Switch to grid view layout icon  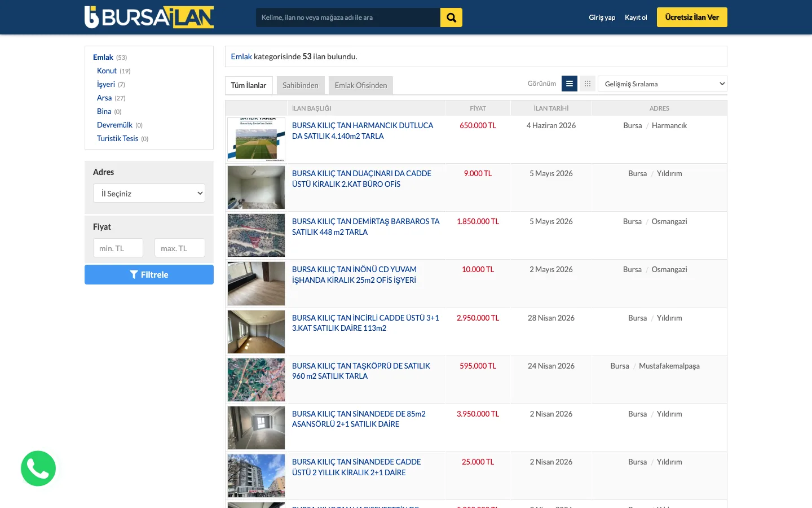pos(588,84)
